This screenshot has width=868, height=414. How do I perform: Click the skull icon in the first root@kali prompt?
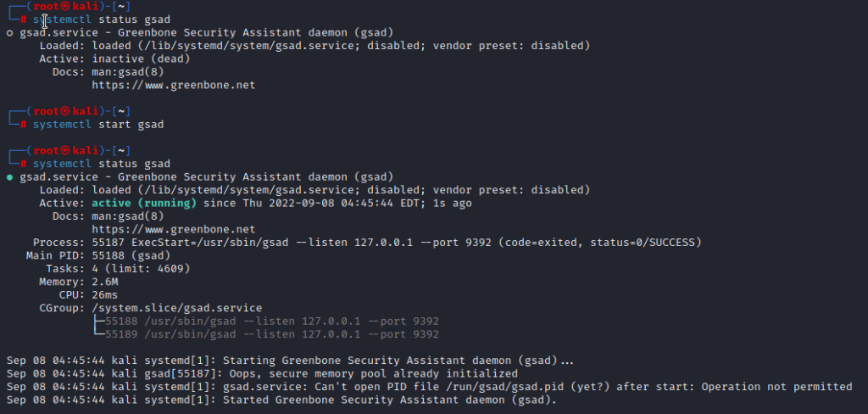click(x=65, y=7)
